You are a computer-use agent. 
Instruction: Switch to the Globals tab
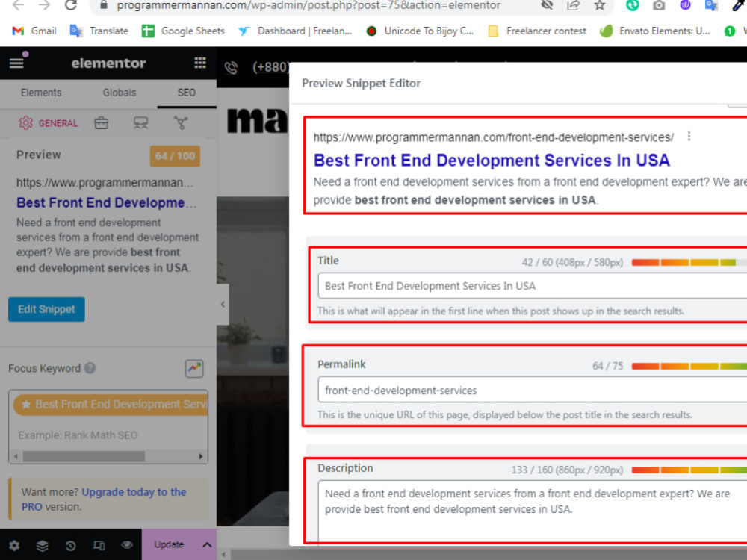tap(120, 93)
